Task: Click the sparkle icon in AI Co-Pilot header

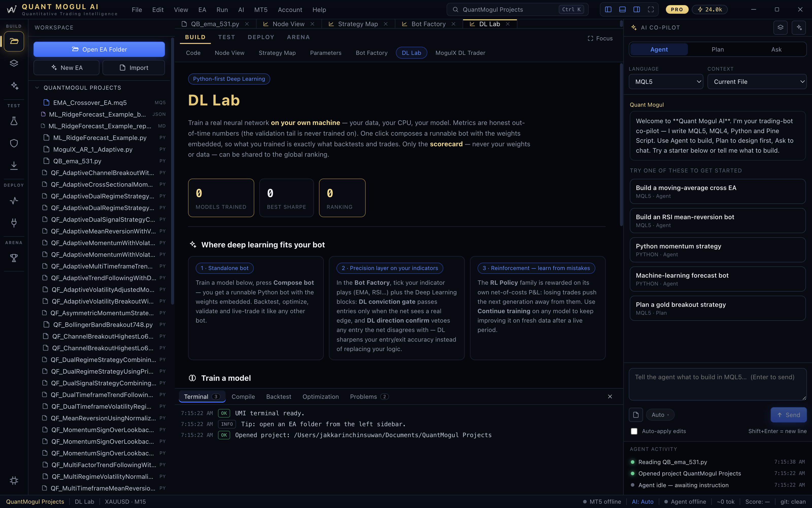Action: tap(799, 27)
